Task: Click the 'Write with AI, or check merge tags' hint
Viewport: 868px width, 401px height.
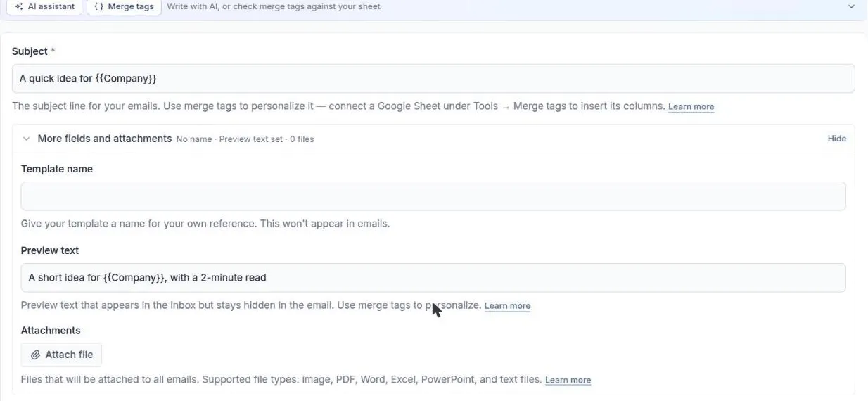Action: [x=274, y=6]
